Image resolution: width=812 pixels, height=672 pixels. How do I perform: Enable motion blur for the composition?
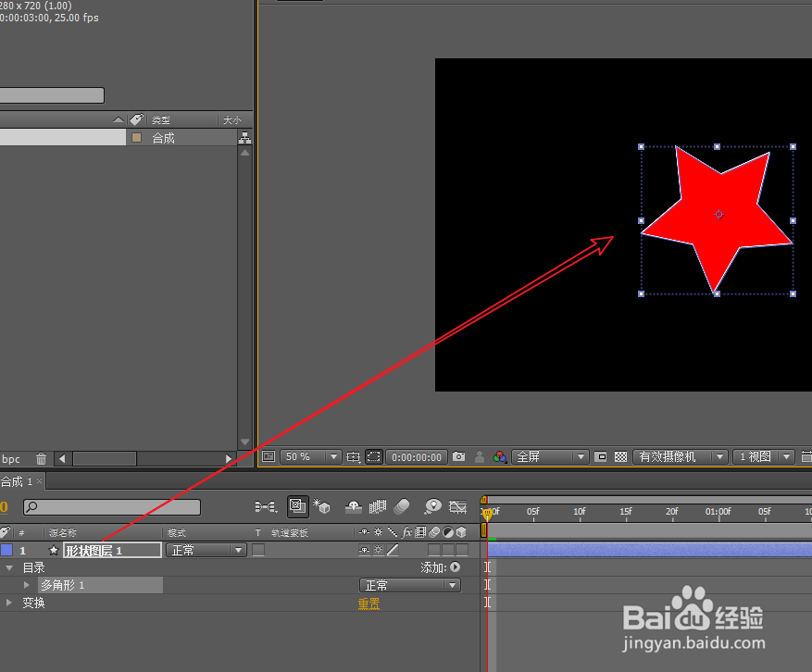click(402, 506)
